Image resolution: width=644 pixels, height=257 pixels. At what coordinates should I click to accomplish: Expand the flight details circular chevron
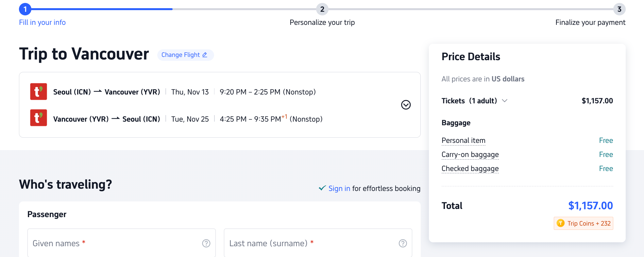pos(406,105)
